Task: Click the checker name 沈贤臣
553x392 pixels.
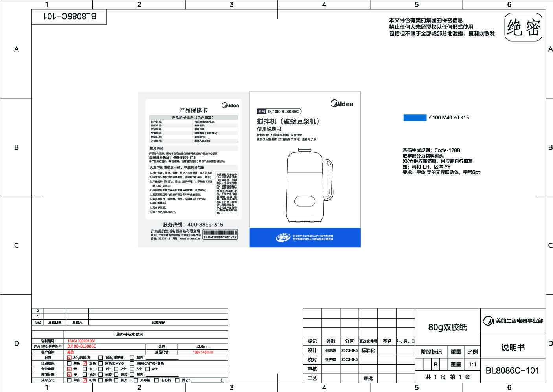Action: (331, 360)
